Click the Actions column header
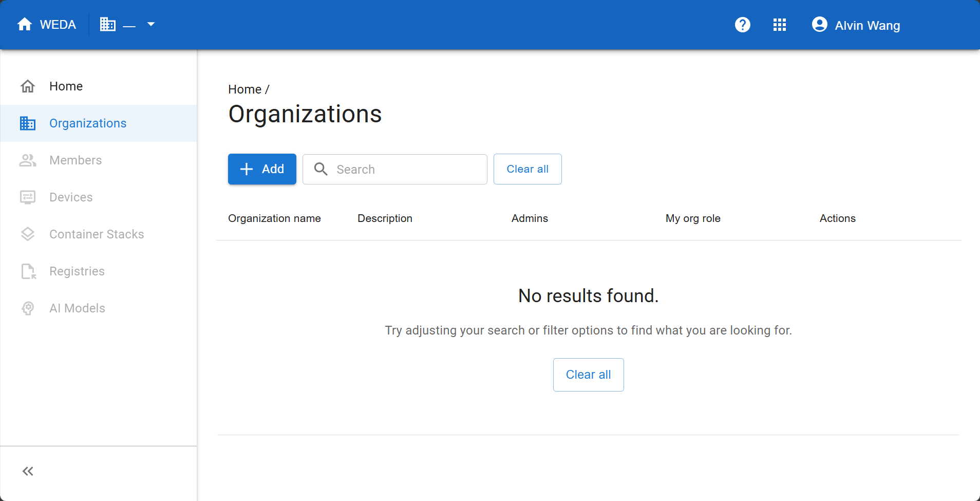Viewport: 980px width, 501px height. pos(838,218)
